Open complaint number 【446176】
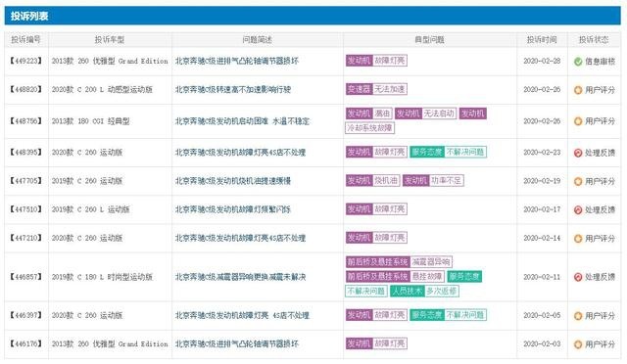 coord(26,343)
